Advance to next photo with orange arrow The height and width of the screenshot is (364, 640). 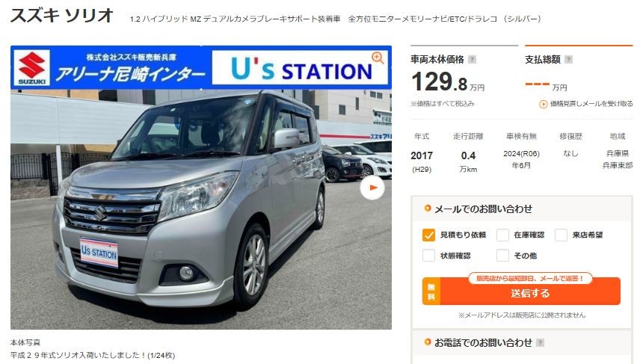pos(372,188)
